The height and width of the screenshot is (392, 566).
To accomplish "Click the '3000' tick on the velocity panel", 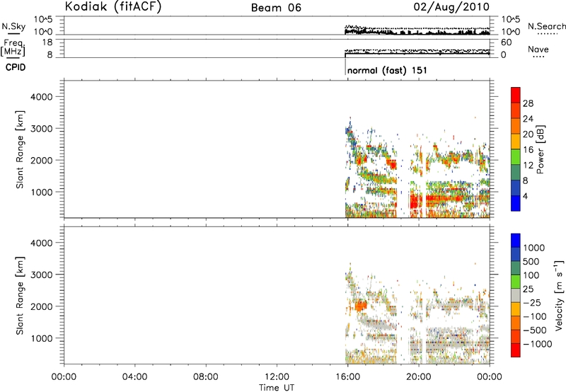I will pos(42,275).
